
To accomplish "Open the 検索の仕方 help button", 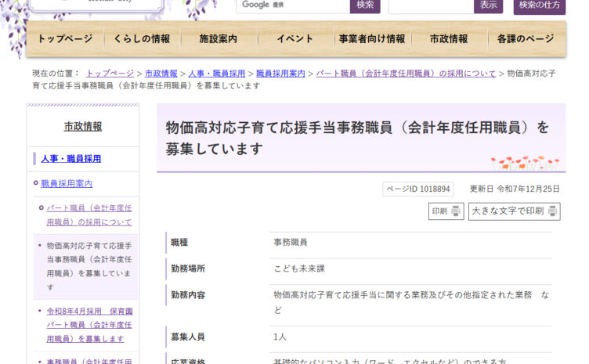I will coord(539,5).
